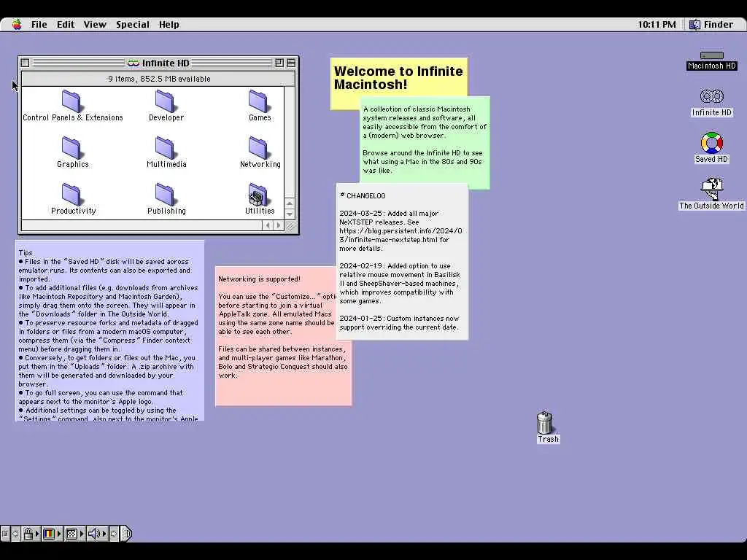Viewport: 747px width, 560px height.
Task: Open the Games folder
Action: point(259,101)
